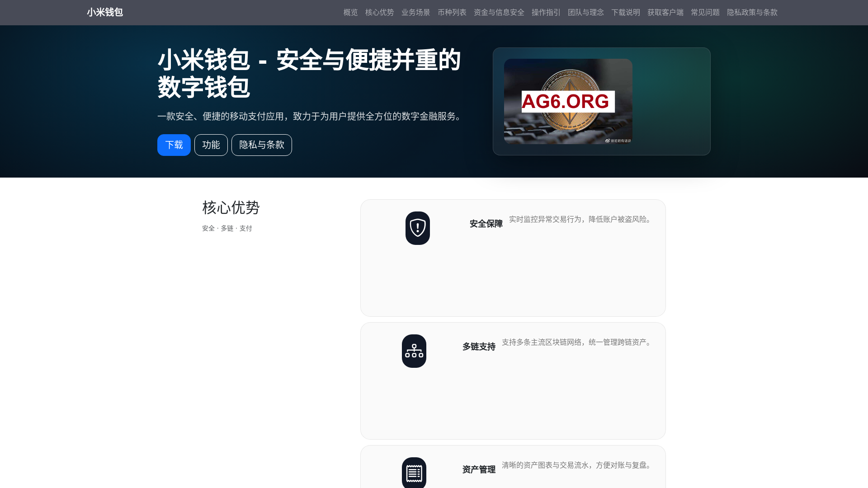
Task: Select 业务场景 in top navigation
Action: pyautogui.click(x=416, y=12)
